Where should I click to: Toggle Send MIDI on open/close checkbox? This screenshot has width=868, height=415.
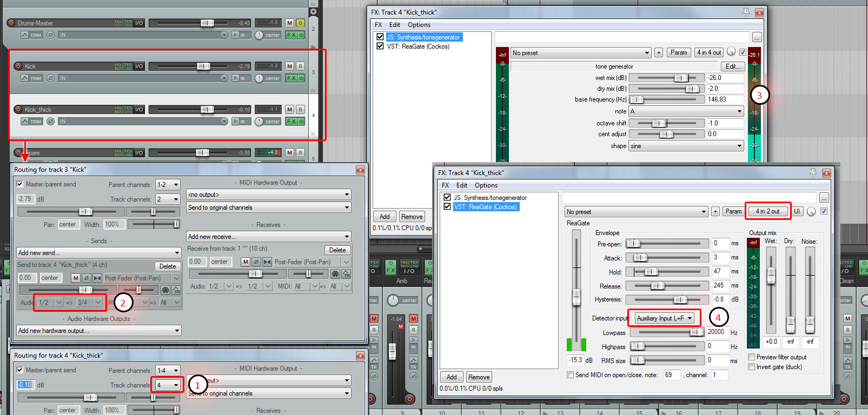(x=570, y=375)
